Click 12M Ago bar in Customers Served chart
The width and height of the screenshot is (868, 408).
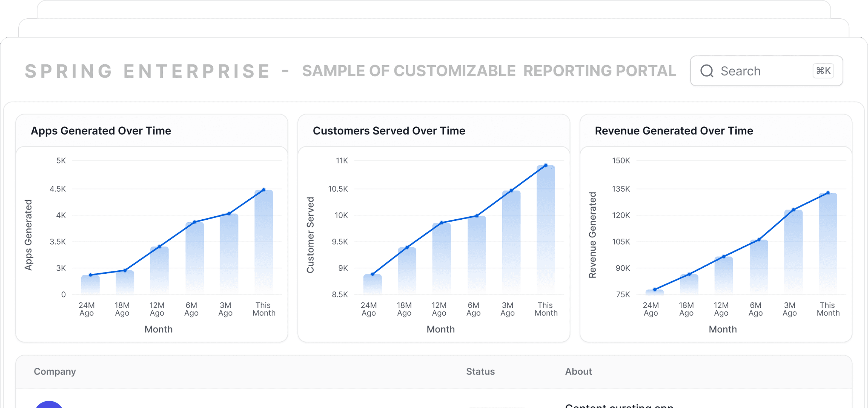(442, 259)
